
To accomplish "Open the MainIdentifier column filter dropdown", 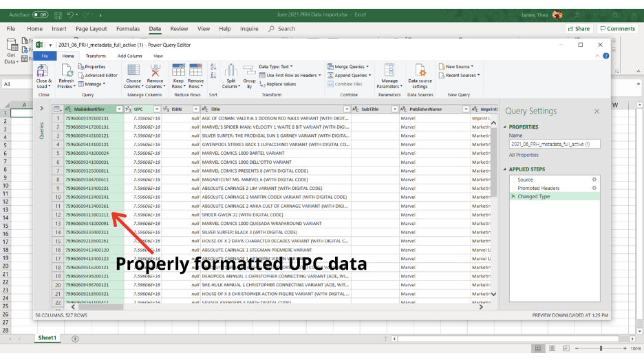I will 119,109.
